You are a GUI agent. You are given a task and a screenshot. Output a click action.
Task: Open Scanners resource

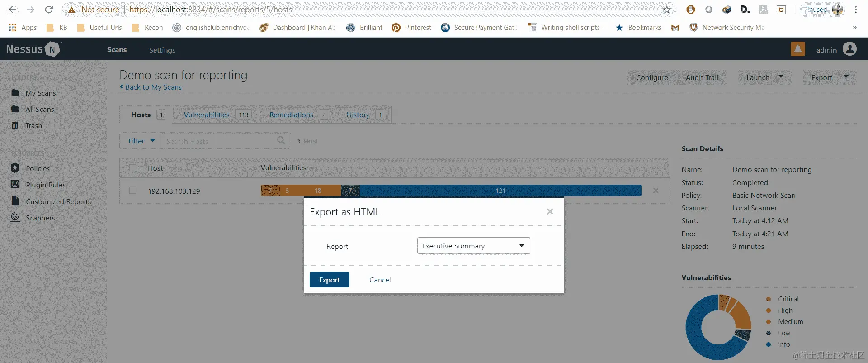pos(33,218)
